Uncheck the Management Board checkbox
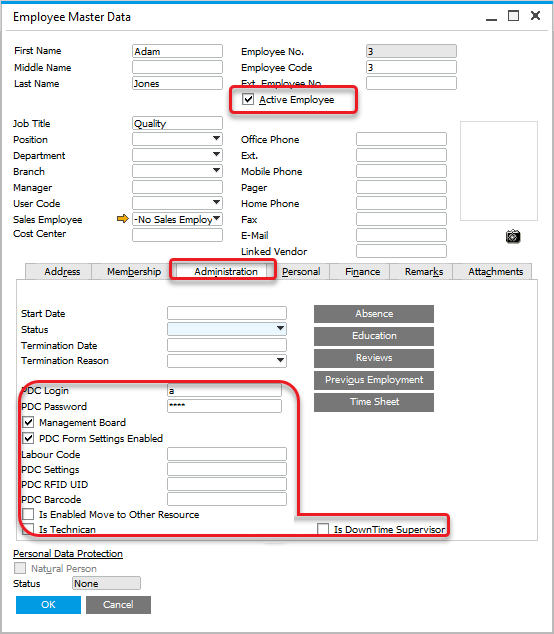Image resolution: width=554 pixels, height=634 pixels. pyautogui.click(x=28, y=422)
